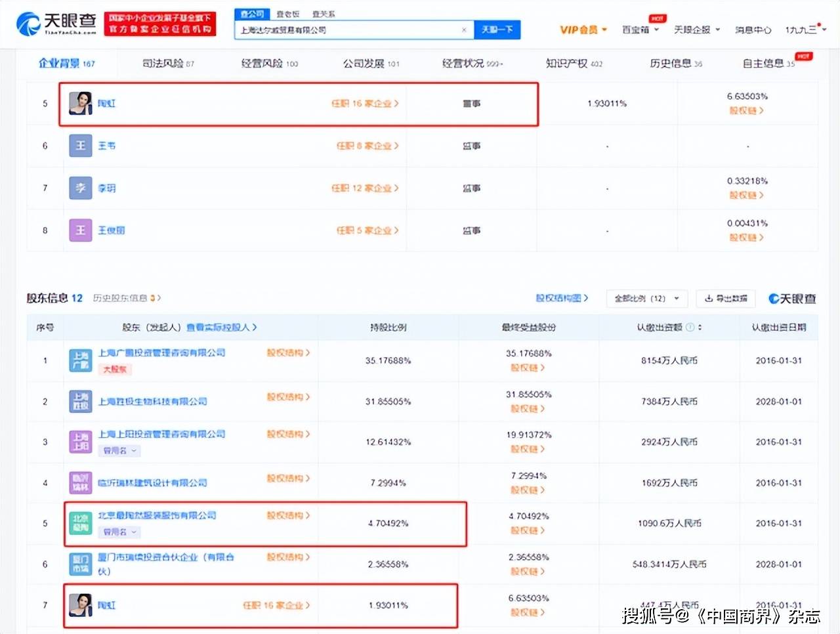Open 查看实际控股人 in the table header
Viewport: 840px width, 634px height.
pyautogui.click(x=222, y=327)
